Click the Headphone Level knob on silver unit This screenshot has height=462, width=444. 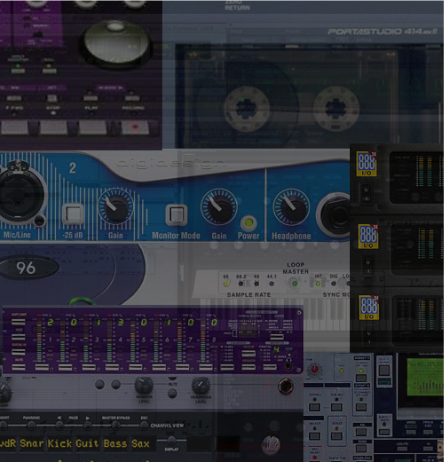[x=201, y=386]
